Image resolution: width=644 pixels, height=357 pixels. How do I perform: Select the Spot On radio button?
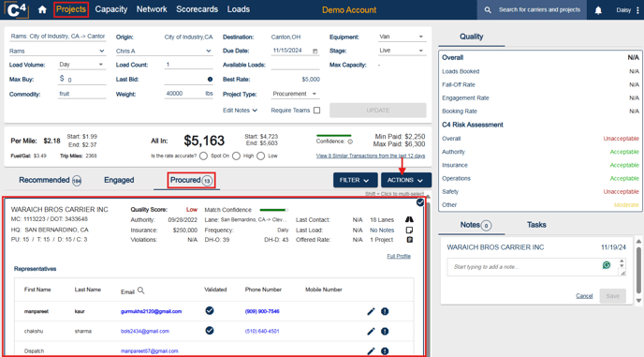203,156
